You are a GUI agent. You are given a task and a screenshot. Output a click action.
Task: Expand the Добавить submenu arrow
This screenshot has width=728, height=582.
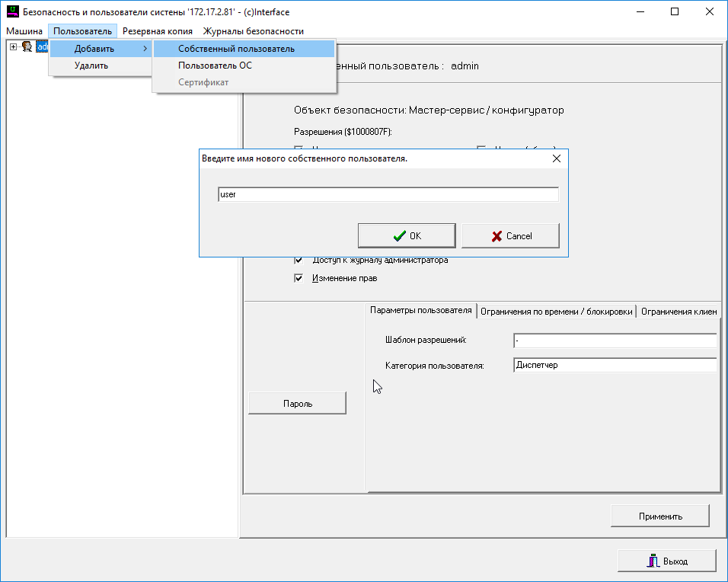(145, 49)
